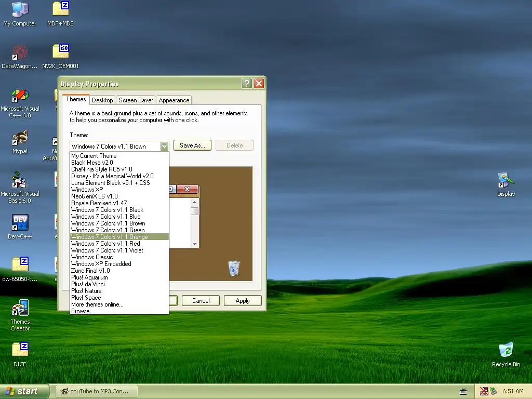
Task: Select the MDF+MDS archive icon
Action: click(x=60, y=14)
